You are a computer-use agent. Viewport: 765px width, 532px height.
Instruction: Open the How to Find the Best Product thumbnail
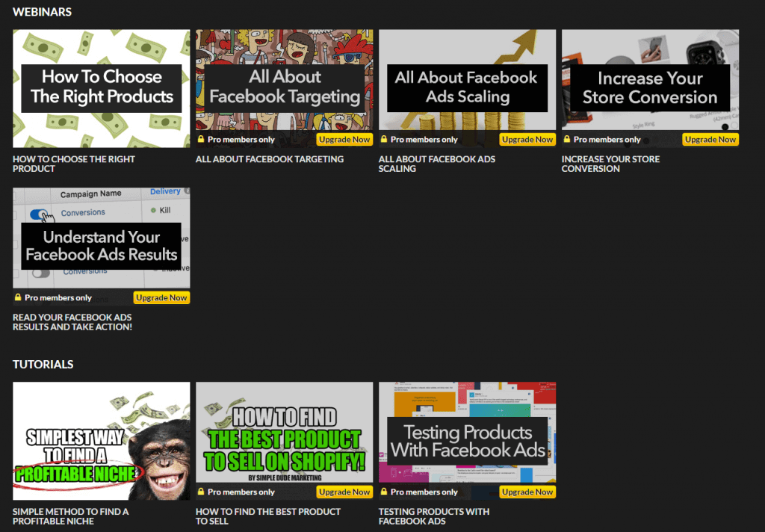point(285,441)
